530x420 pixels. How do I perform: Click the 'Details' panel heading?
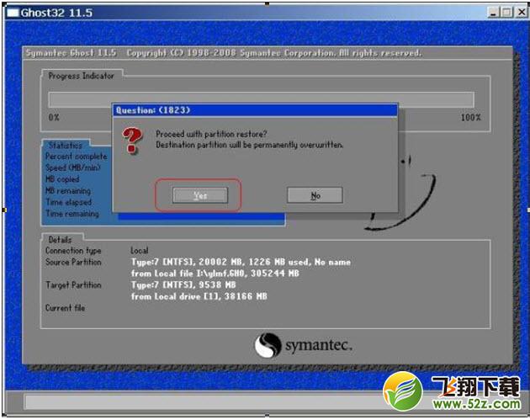pyautogui.click(x=60, y=240)
